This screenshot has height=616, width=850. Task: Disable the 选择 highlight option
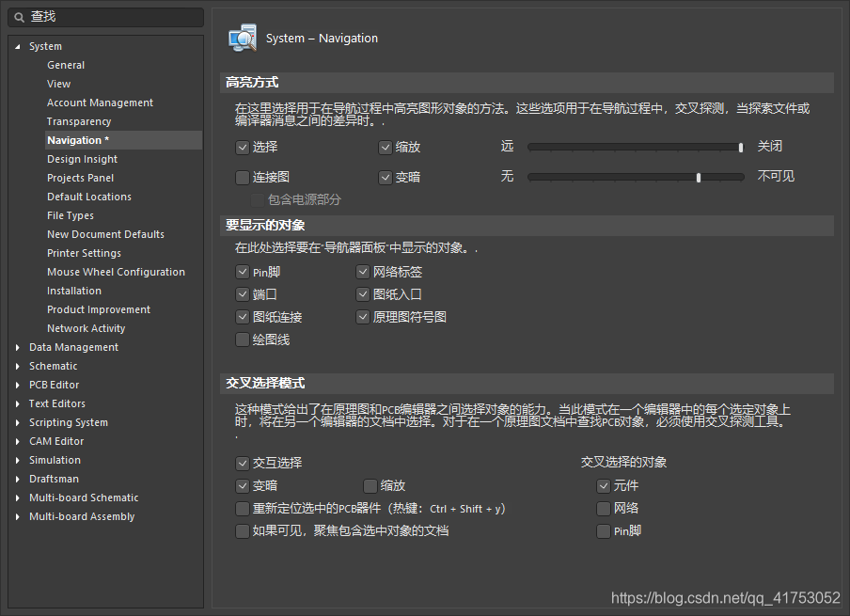tap(242, 147)
